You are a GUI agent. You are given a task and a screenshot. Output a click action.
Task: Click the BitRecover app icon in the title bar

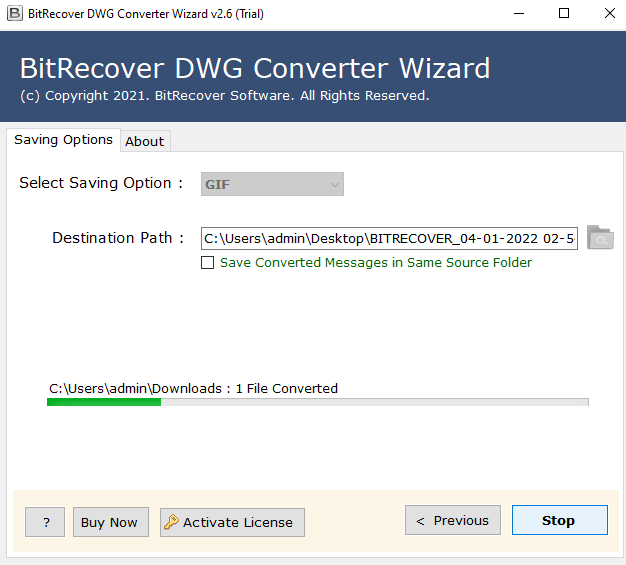coord(15,14)
